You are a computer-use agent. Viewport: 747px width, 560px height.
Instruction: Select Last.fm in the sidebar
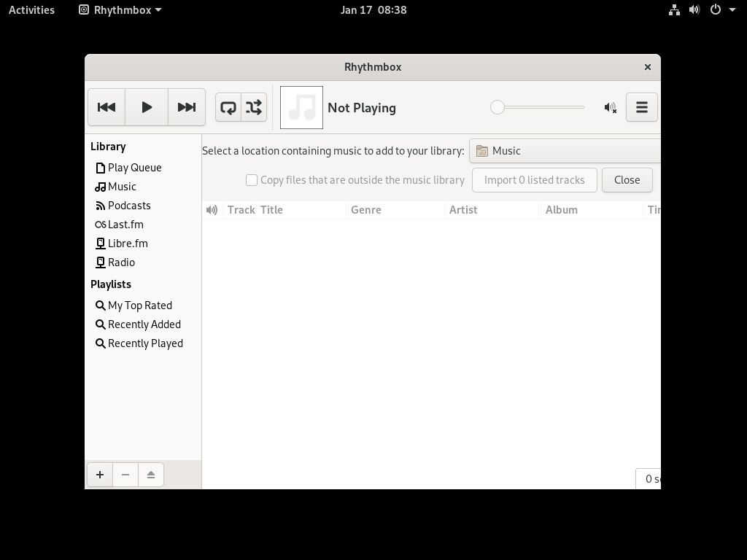point(143,225)
